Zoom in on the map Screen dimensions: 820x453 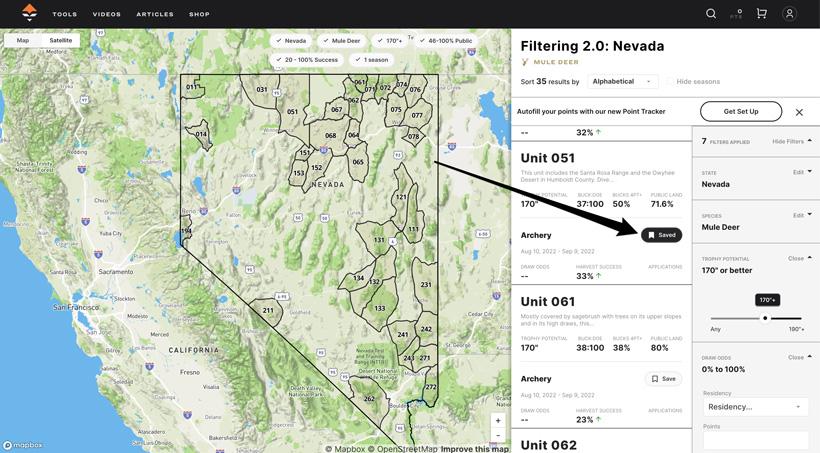click(498, 421)
